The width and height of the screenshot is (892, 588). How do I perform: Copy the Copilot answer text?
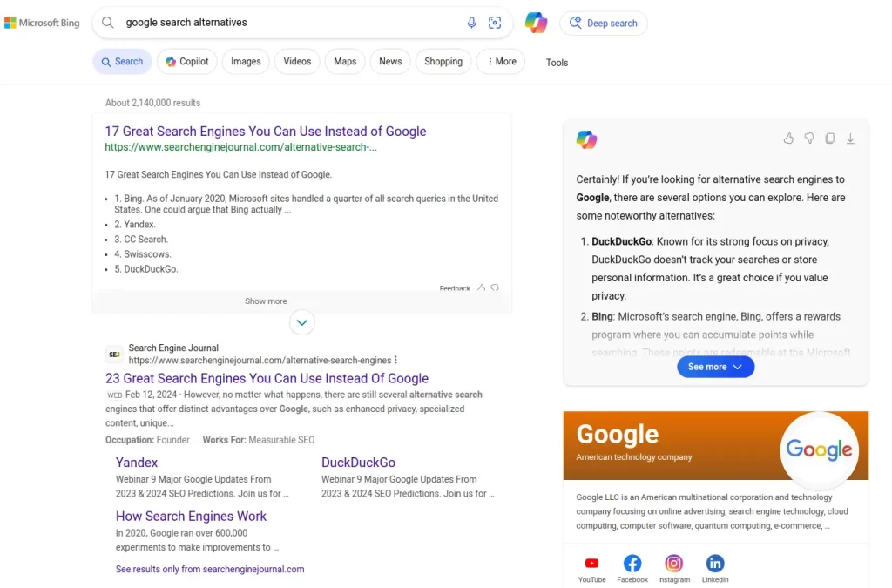pyautogui.click(x=830, y=139)
